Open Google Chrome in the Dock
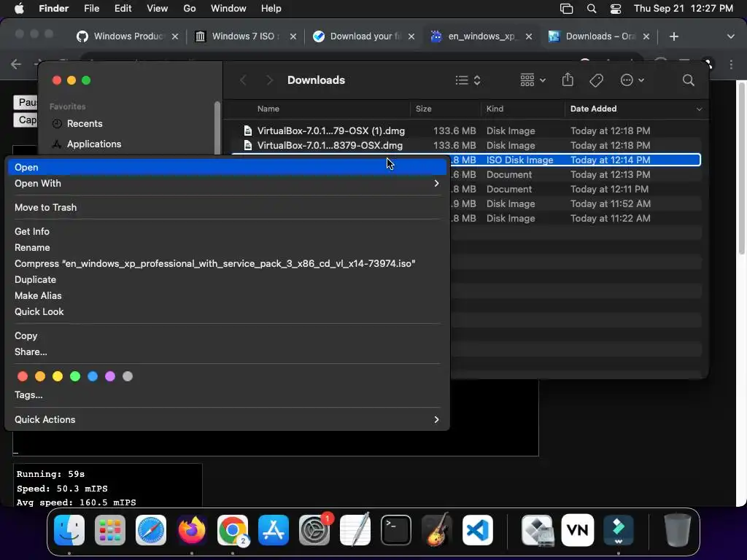The image size is (747, 560). [233, 530]
